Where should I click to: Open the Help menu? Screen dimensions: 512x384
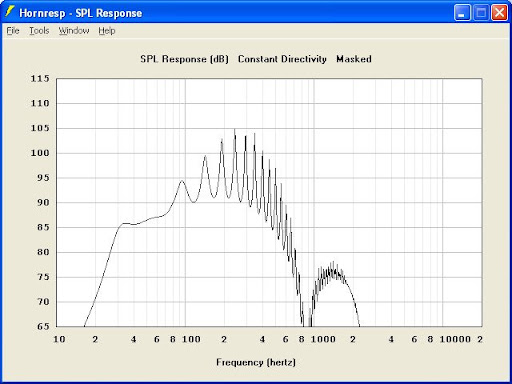[107, 31]
